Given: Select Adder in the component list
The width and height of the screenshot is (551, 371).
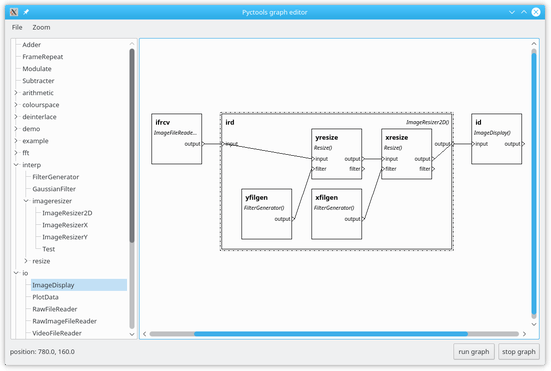Looking at the screenshot, I should 32,45.
